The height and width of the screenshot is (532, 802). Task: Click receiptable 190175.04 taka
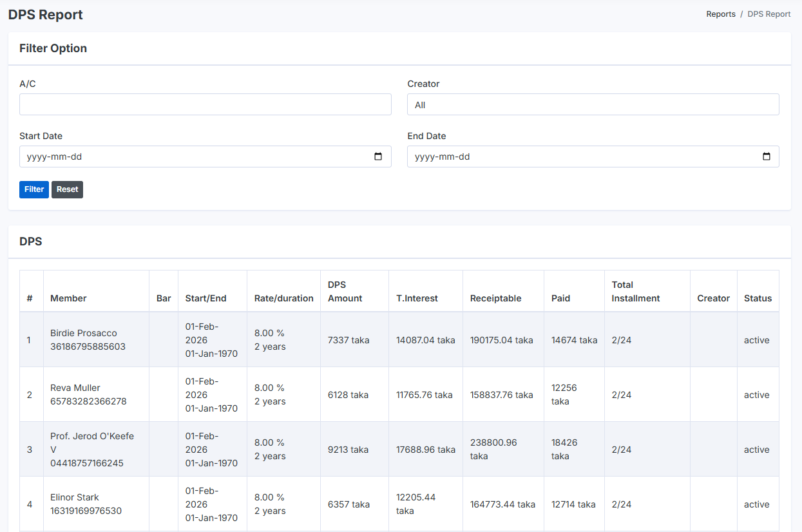point(501,340)
